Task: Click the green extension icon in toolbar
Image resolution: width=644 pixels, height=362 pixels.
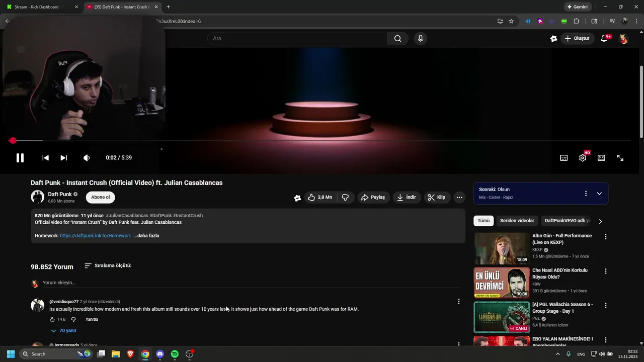Action: [564, 21]
